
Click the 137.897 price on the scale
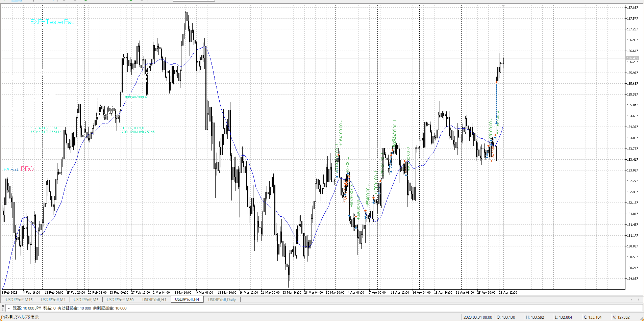(x=633, y=7)
